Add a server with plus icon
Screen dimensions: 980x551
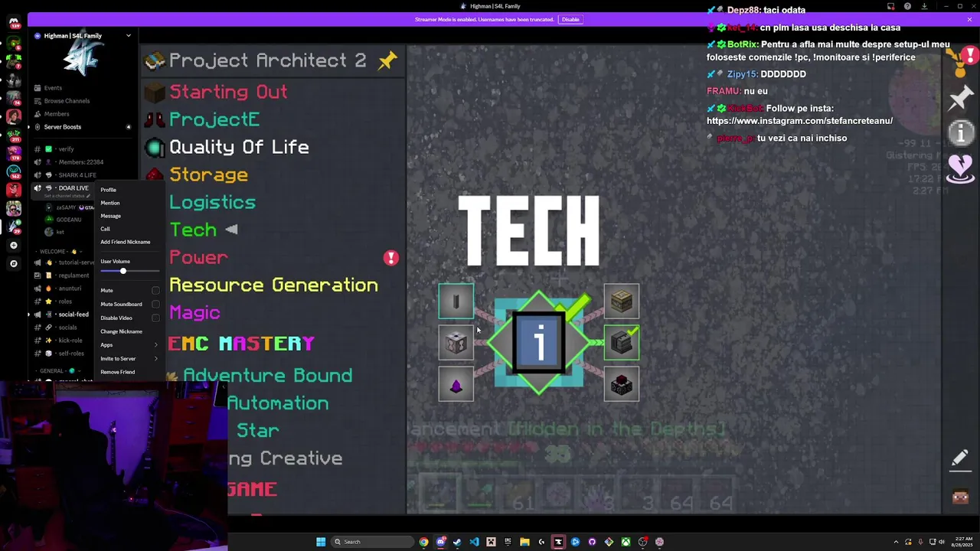coord(13,246)
